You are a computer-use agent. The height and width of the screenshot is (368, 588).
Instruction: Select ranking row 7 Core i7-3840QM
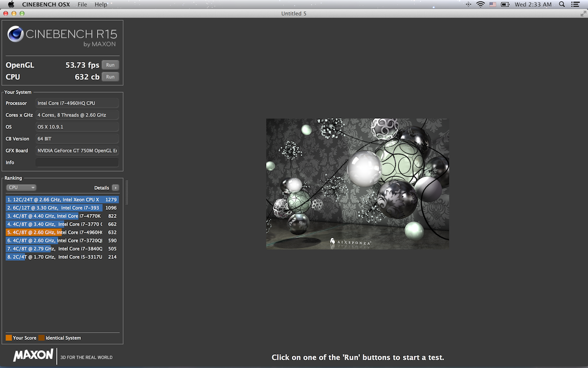tap(62, 248)
